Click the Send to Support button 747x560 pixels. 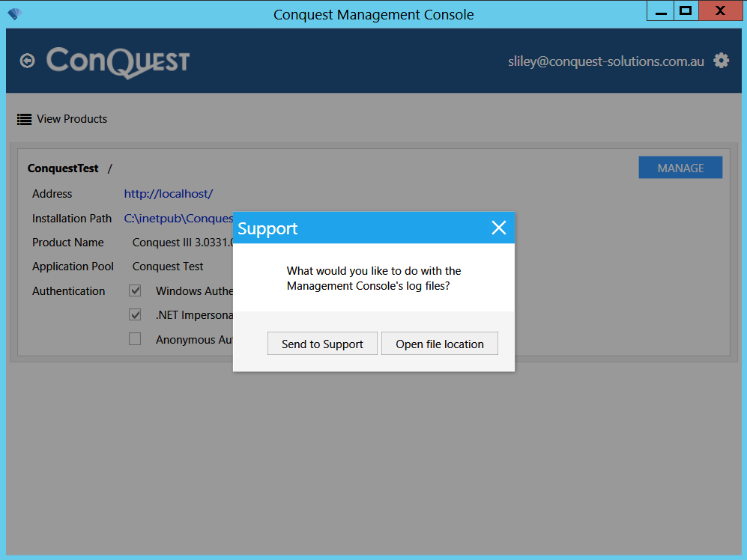tap(322, 344)
